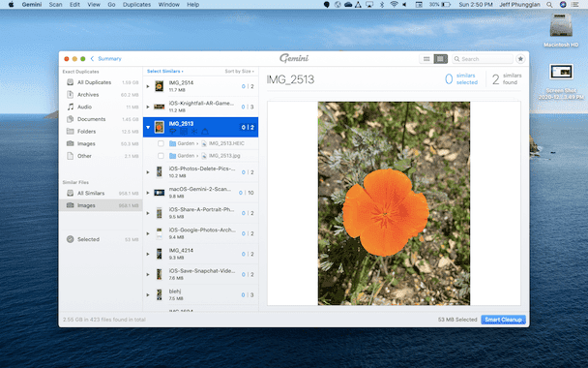Select Documents category in the sidebar
The width and height of the screenshot is (588, 368).
(101, 119)
